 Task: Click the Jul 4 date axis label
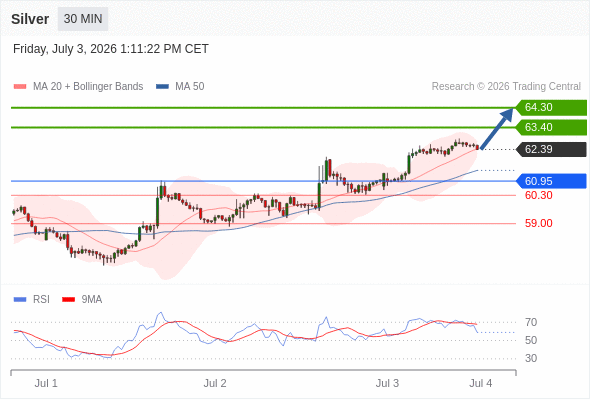481,383
